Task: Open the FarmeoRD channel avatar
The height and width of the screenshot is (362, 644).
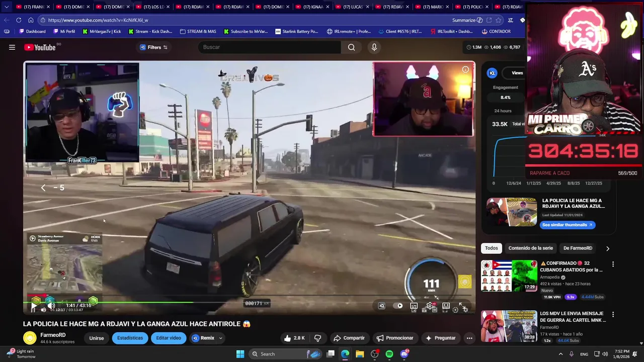Action: click(30, 338)
